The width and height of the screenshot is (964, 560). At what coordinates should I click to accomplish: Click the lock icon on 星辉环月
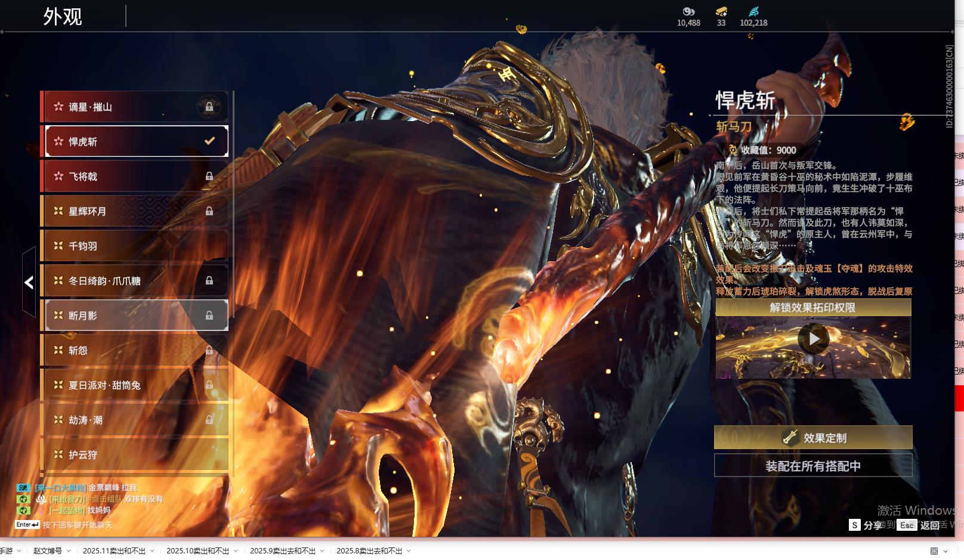click(x=209, y=211)
